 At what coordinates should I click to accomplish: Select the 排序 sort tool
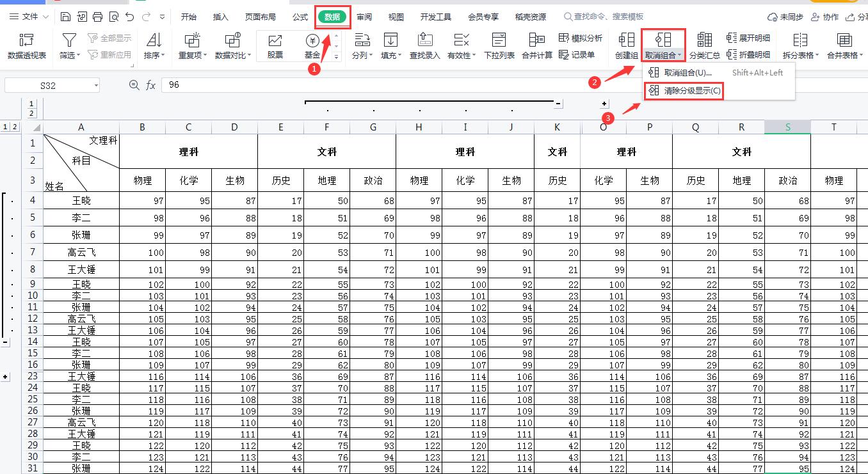pos(154,46)
